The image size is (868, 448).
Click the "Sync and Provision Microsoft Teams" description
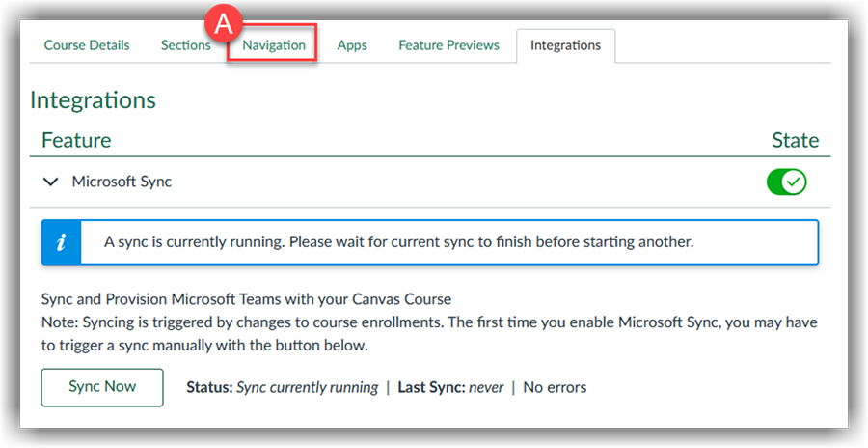click(x=246, y=299)
